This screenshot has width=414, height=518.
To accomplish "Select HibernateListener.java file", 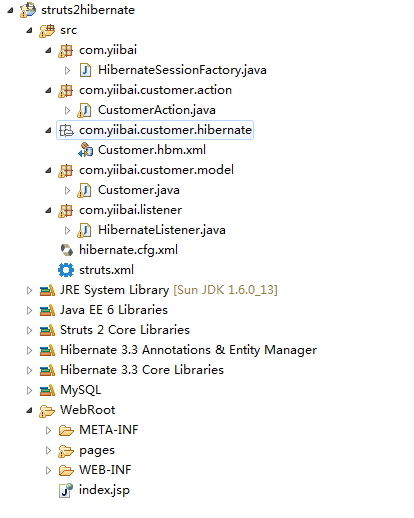I will 162,230.
